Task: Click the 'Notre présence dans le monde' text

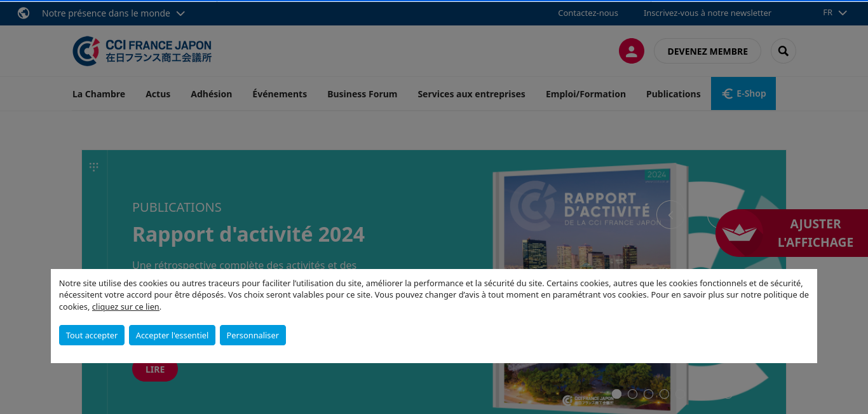Action: point(106,13)
